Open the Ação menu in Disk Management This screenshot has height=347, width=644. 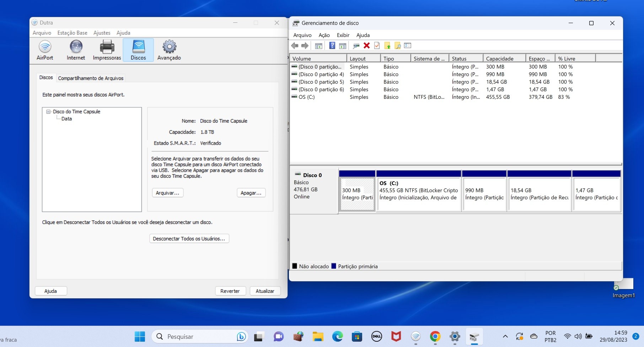(323, 35)
